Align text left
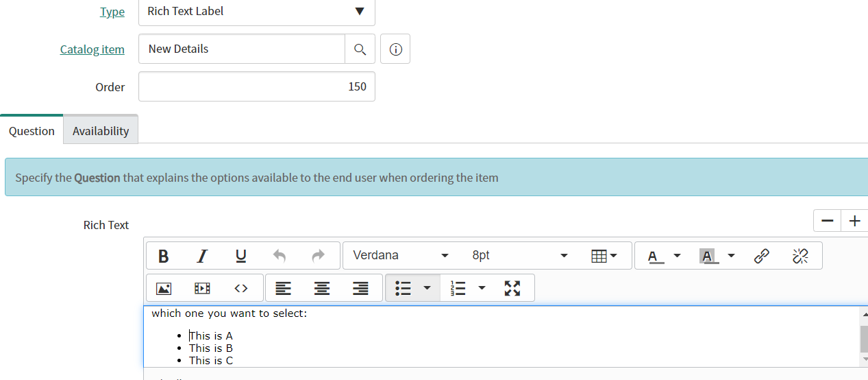The image size is (868, 380). (283, 289)
